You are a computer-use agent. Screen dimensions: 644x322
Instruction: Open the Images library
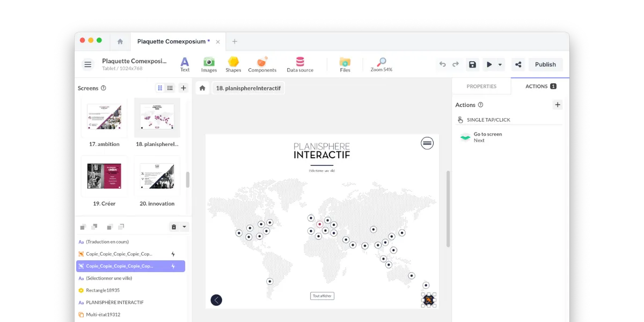[209, 64]
